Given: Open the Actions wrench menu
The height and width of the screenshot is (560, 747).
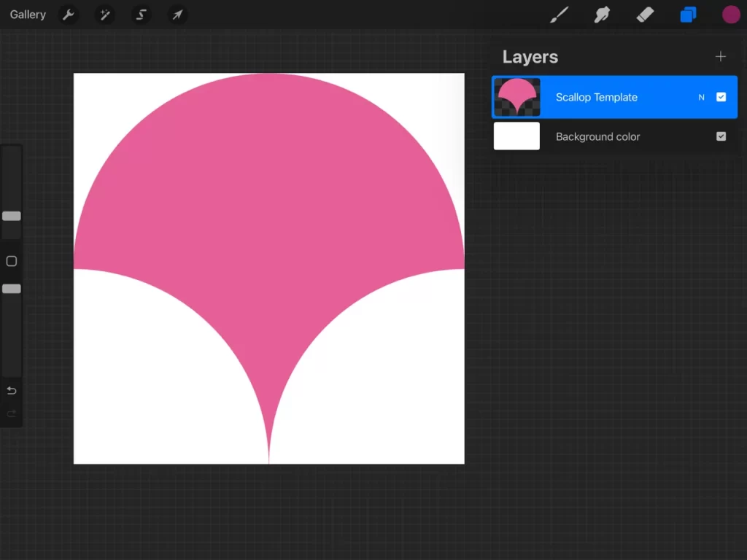Looking at the screenshot, I should click(x=68, y=15).
